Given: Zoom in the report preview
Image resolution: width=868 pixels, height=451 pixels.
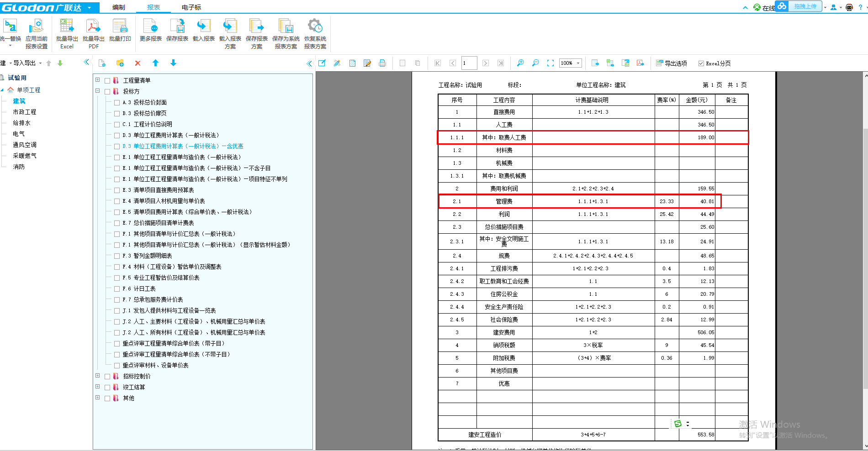Looking at the screenshot, I should (520, 63).
